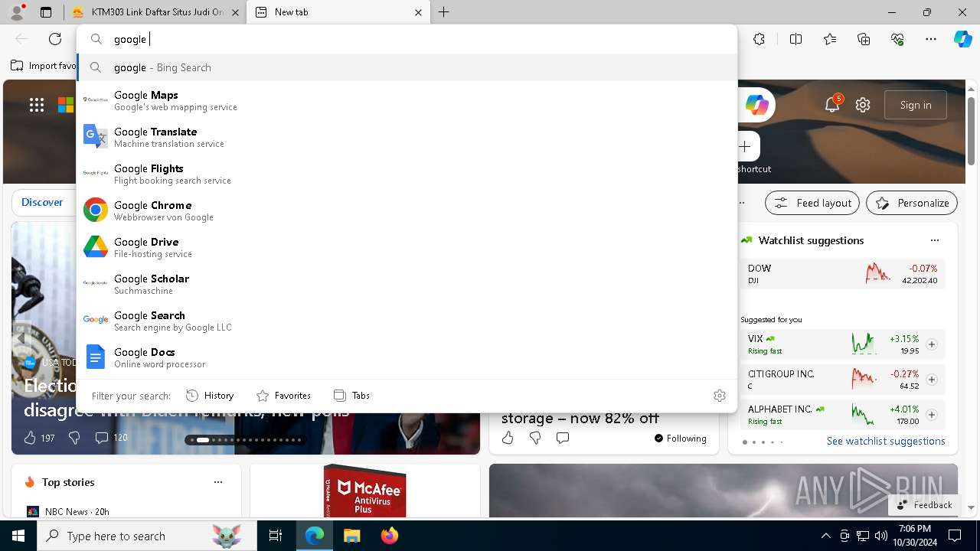Toggle split screen icon

795,39
